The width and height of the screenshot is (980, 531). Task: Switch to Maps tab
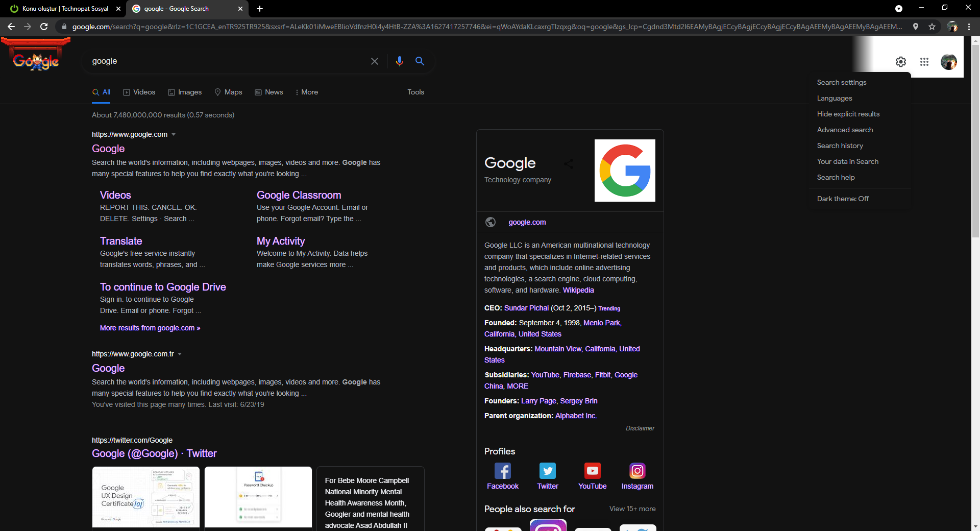tap(228, 92)
